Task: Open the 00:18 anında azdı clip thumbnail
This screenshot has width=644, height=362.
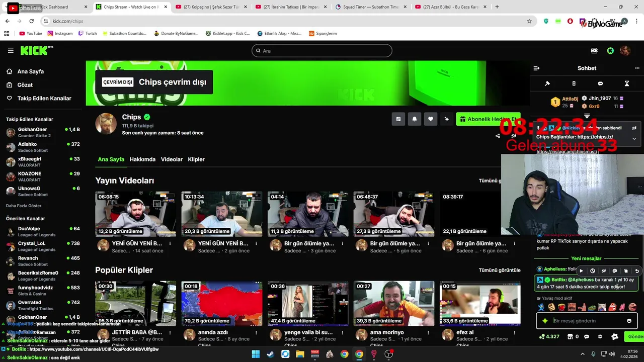Action: (222, 303)
